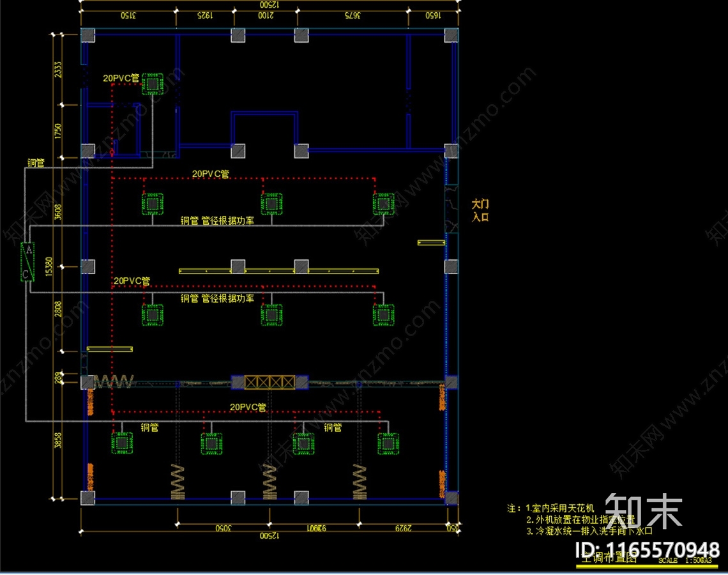Image resolution: width=728 pixels, height=575 pixels.
Task: Click 20PVC管 label above bottom unit row
Action: 248,407
